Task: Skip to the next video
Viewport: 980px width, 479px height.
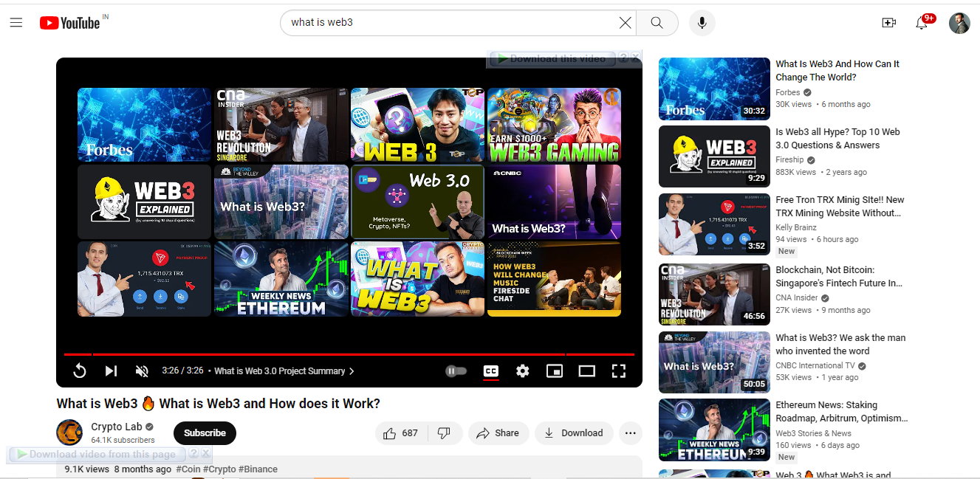Action: (111, 371)
